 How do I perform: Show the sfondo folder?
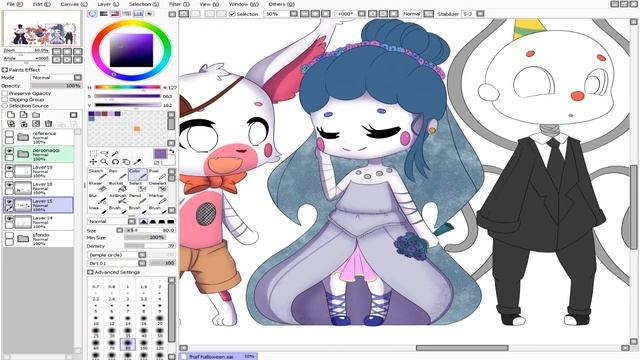tap(9, 236)
